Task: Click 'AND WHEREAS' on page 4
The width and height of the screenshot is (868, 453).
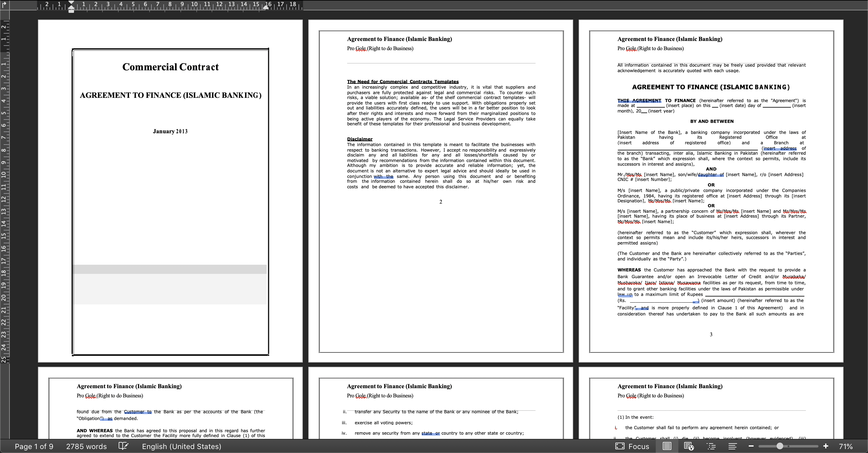Action: pos(95,430)
